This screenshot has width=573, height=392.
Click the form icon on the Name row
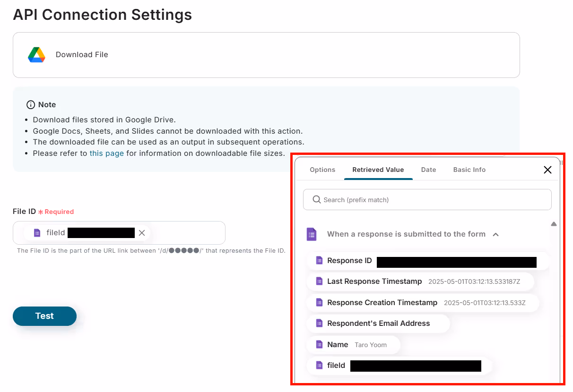click(x=320, y=345)
